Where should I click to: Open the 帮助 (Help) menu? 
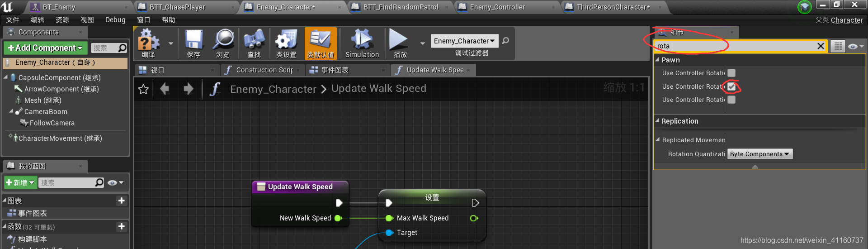click(169, 20)
